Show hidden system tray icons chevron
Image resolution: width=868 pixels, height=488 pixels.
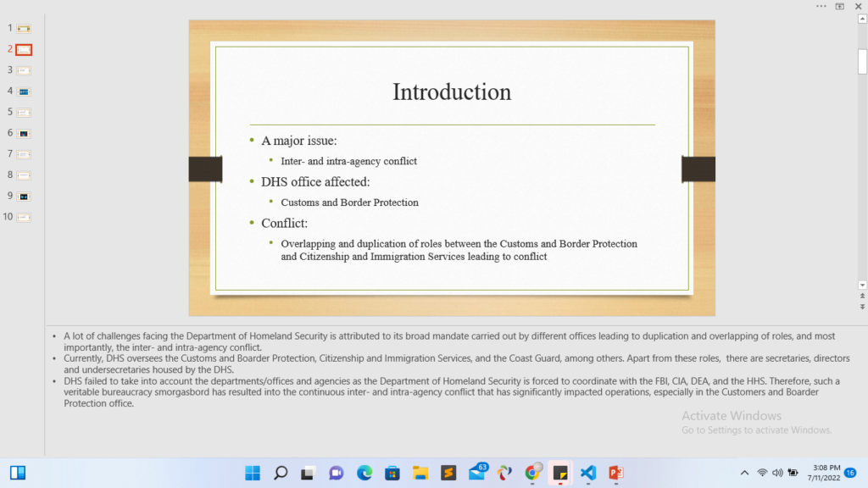744,473
